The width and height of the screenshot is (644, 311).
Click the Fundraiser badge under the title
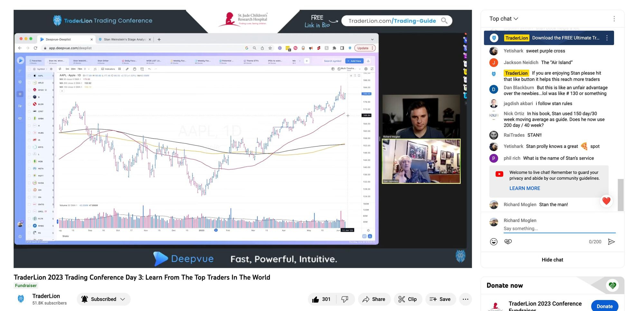(x=26, y=286)
